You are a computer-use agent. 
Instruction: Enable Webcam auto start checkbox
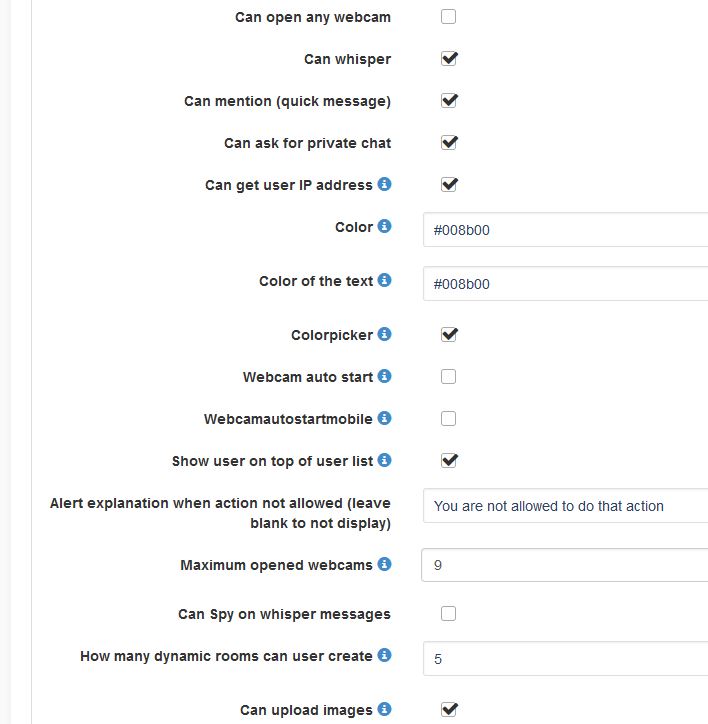pos(449,377)
